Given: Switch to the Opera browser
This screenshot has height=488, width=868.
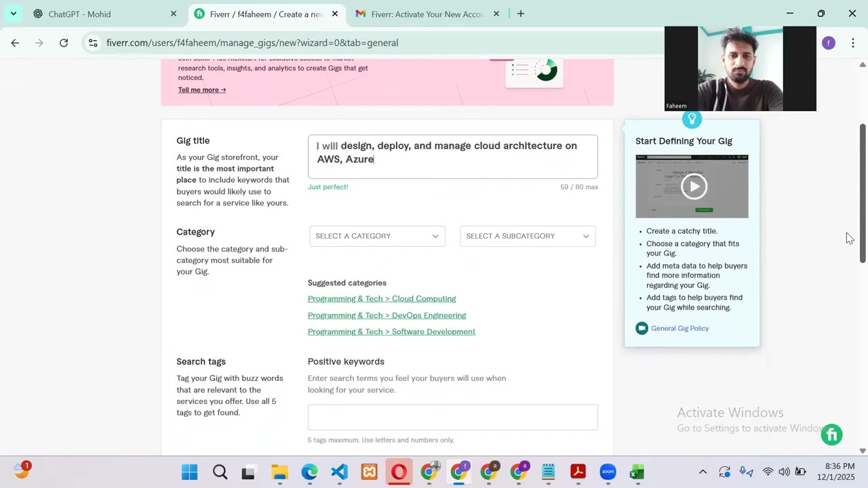Looking at the screenshot, I should (x=399, y=472).
